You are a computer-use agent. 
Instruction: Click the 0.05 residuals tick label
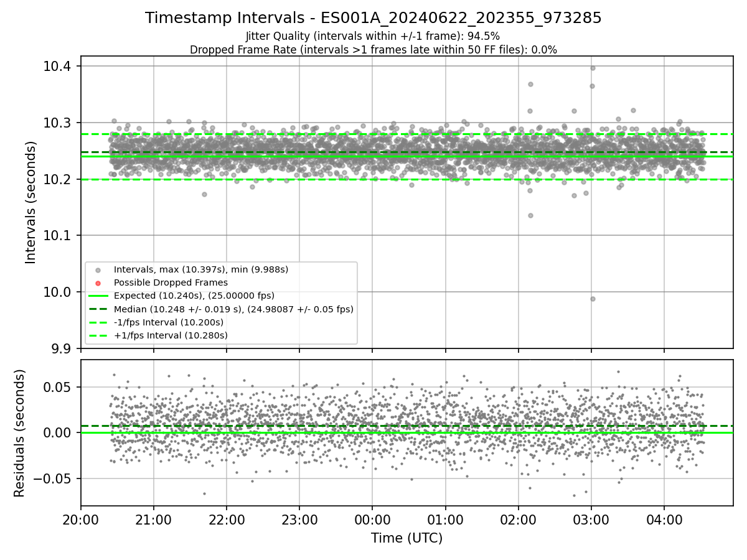click(x=58, y=387)
